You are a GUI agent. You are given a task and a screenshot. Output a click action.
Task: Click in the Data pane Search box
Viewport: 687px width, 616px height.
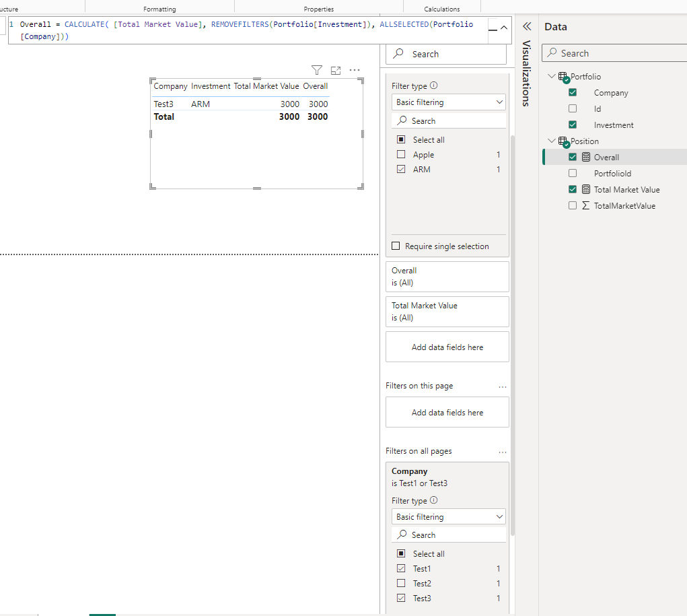614,53
